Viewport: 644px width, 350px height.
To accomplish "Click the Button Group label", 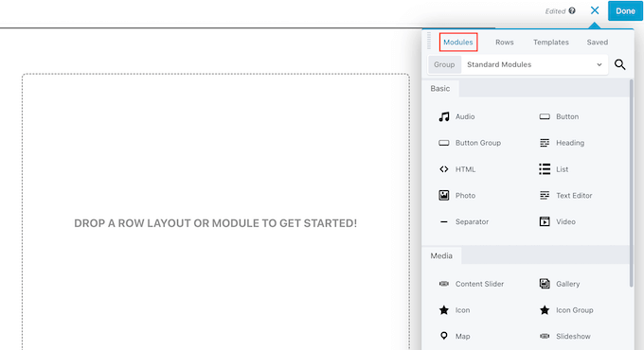I will tap(478, 143).
